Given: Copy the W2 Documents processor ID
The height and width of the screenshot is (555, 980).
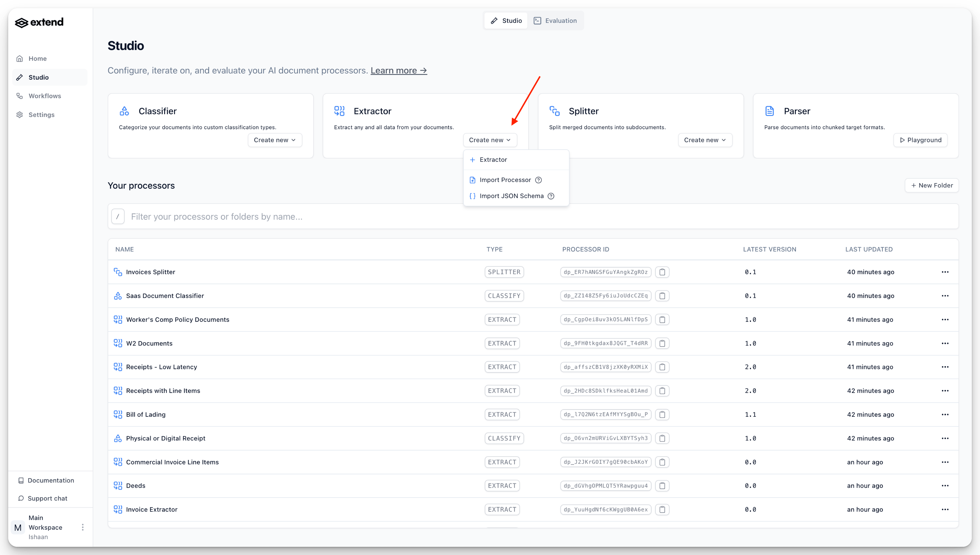Looking at the screenshot, I should point(662,343).
